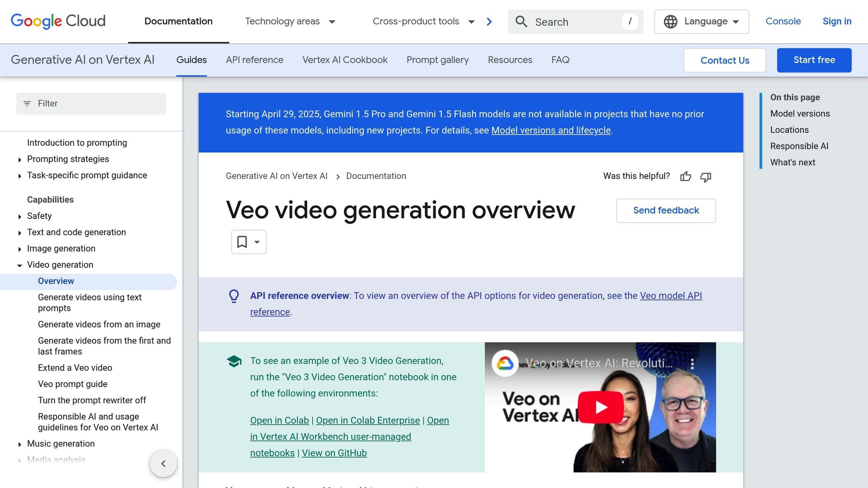Switch to the API reference tab

[x=254, y=60]
